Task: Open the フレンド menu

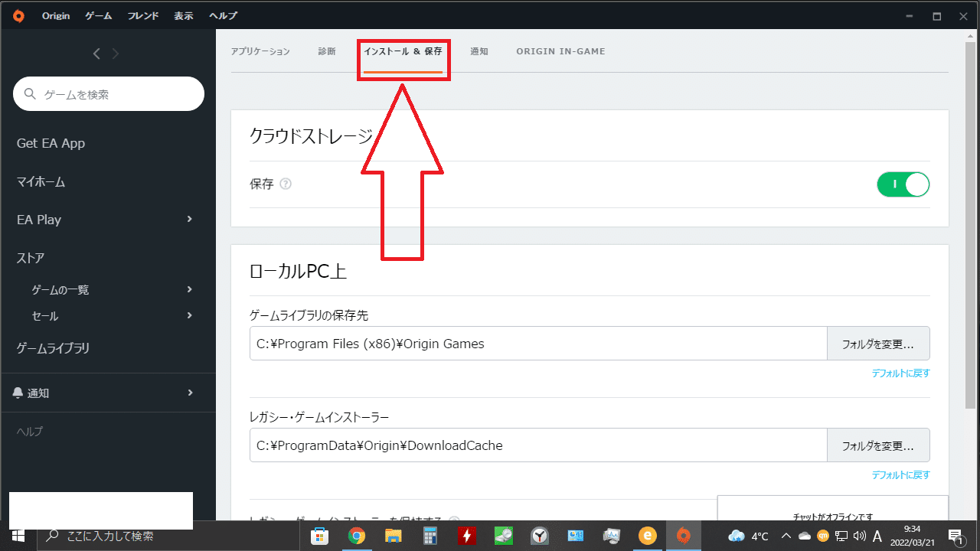Action: (x=142, y=15)
